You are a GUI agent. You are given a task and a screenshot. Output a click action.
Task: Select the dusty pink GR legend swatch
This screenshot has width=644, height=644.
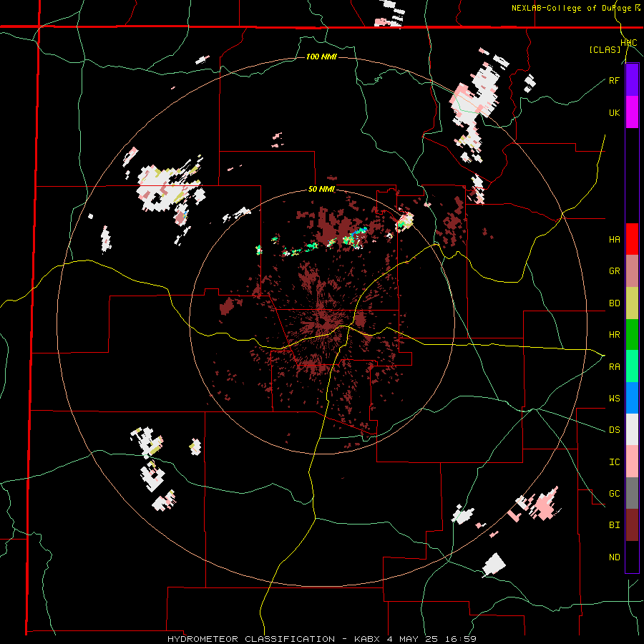pyautogui.click(x=632, y=271)
